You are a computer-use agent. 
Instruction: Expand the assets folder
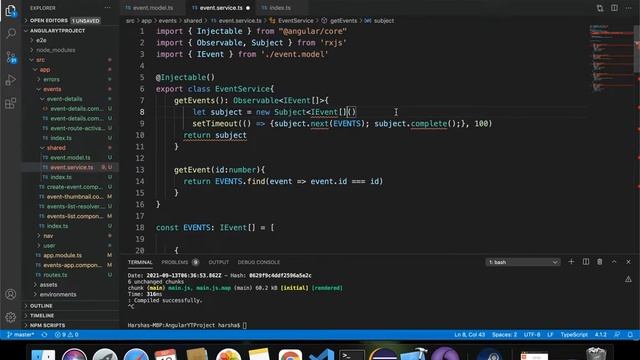pos(49,284)
